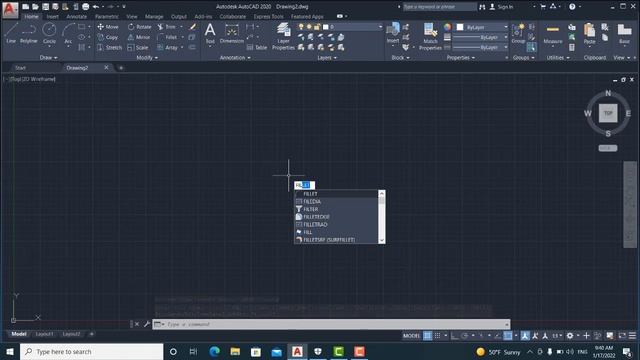Toggle the grid display in status bar
The image size is (640, 360).
click(x=427, y=336)
